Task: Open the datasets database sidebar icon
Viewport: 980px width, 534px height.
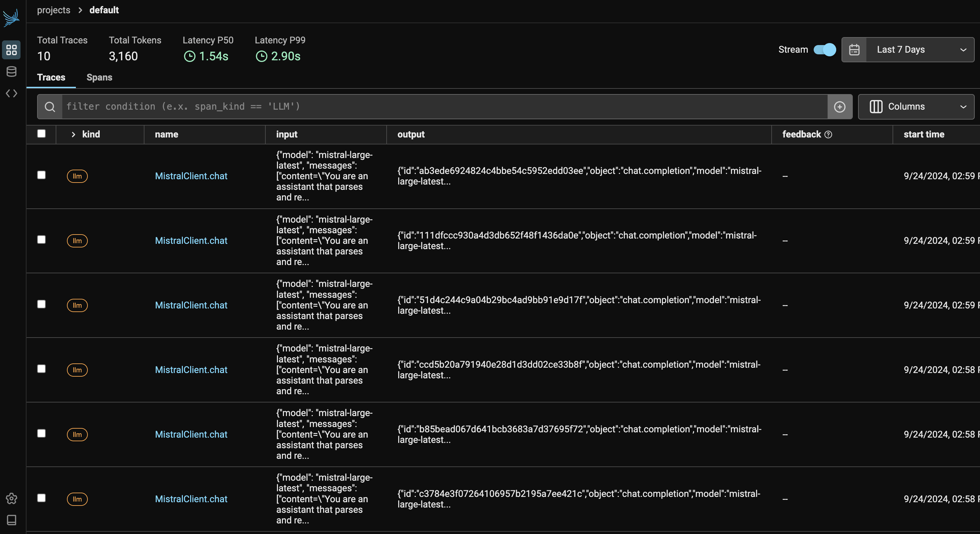Action: pyautogui.click(x=11, y=72)
